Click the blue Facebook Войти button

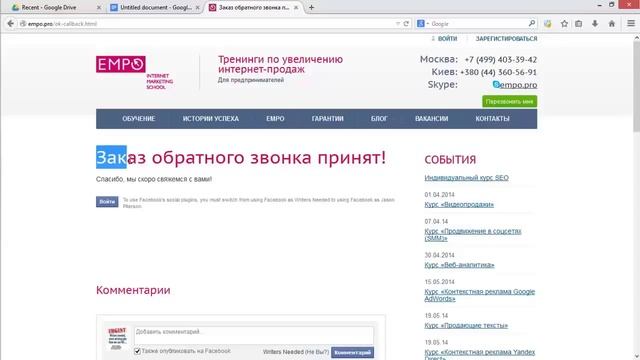point(107,202)
